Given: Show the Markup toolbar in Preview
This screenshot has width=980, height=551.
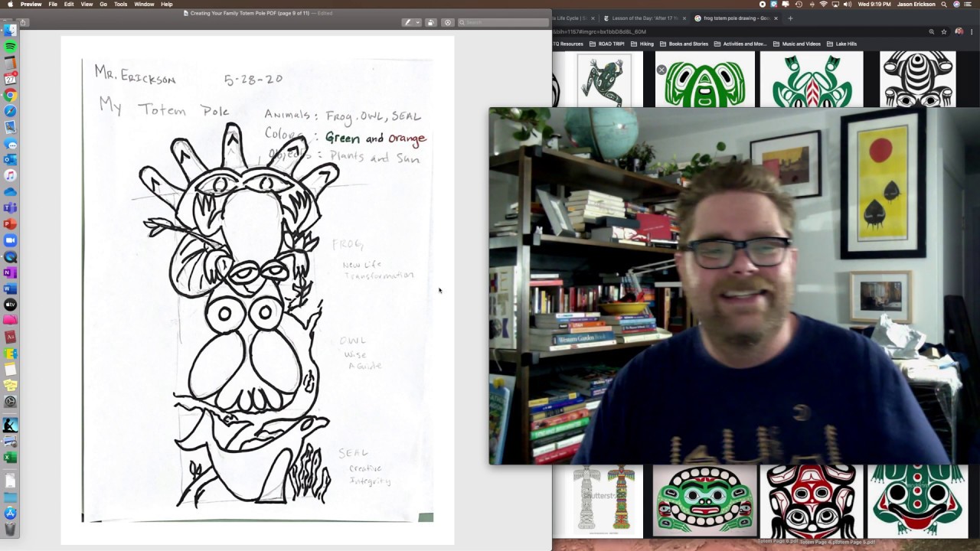Looking at the screenshot, I should (448, 22).
